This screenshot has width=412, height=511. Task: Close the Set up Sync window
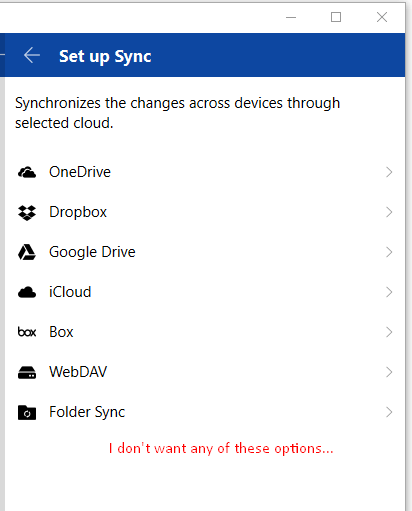[x=382, y=17]
